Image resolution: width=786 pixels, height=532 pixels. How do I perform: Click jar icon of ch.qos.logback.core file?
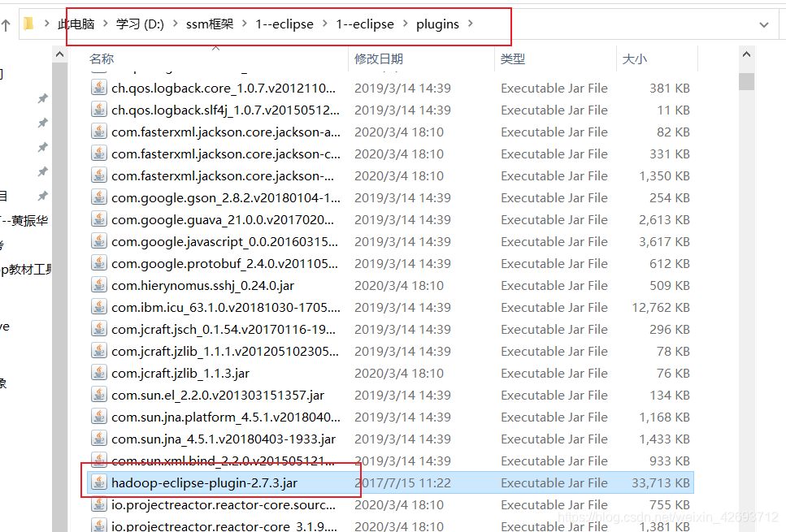pyautogui.click(x=98, y=88)
